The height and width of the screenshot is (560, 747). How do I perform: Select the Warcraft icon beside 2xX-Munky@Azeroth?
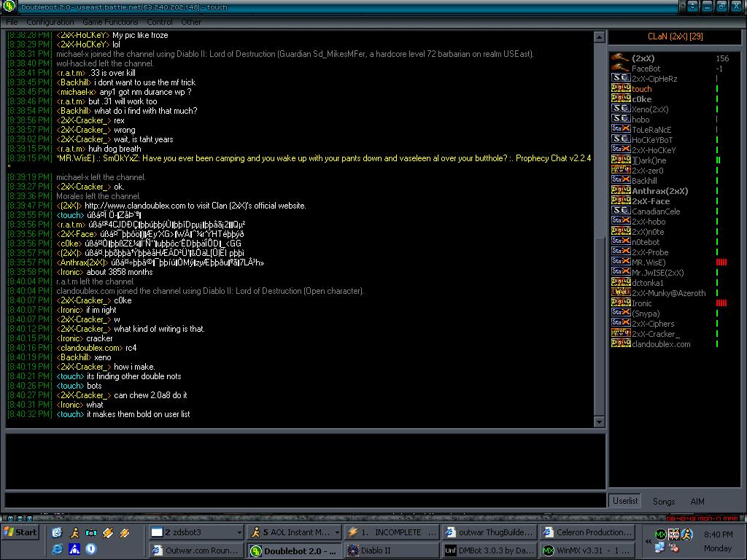621,292
